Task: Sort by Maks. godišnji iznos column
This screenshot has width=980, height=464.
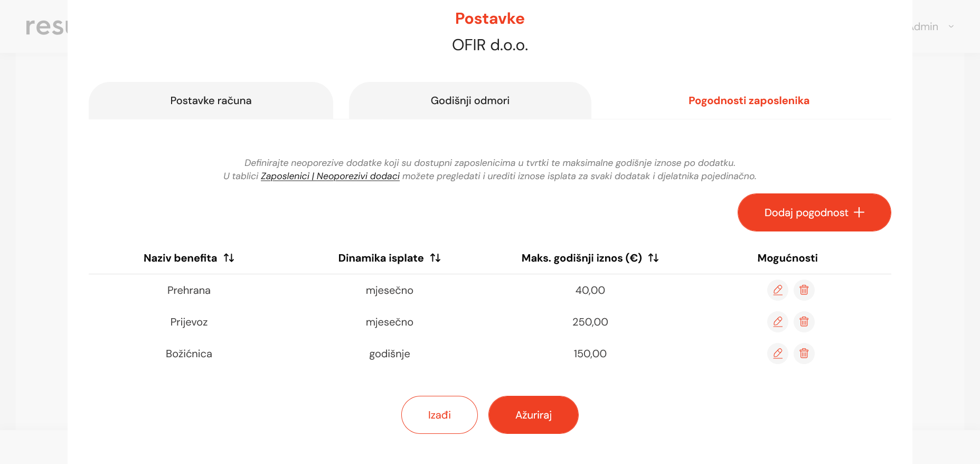Action: (x=653, y=258)
